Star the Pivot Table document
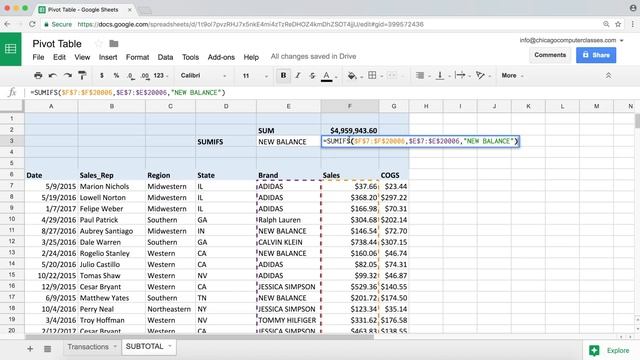The width and height of the screenshot is (640, 360). tap(98, 43)
